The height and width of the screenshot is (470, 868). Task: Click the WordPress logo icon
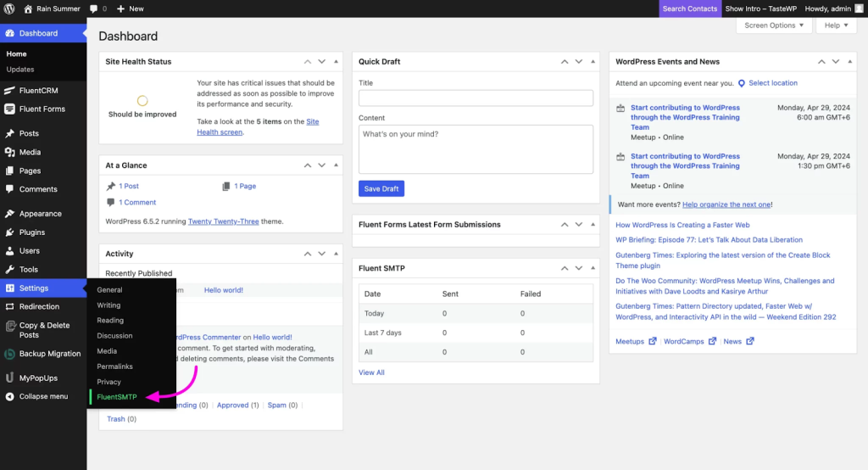point(9,8)
